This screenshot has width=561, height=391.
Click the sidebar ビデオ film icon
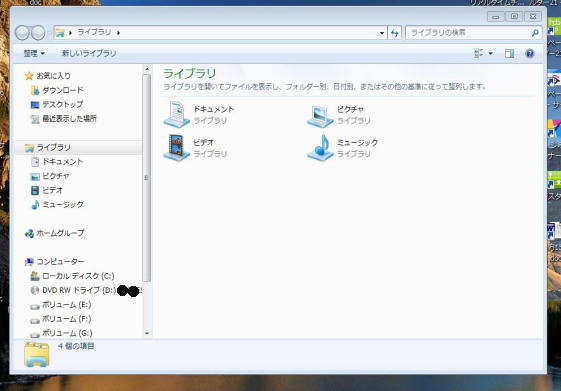(x=35, y=190)
